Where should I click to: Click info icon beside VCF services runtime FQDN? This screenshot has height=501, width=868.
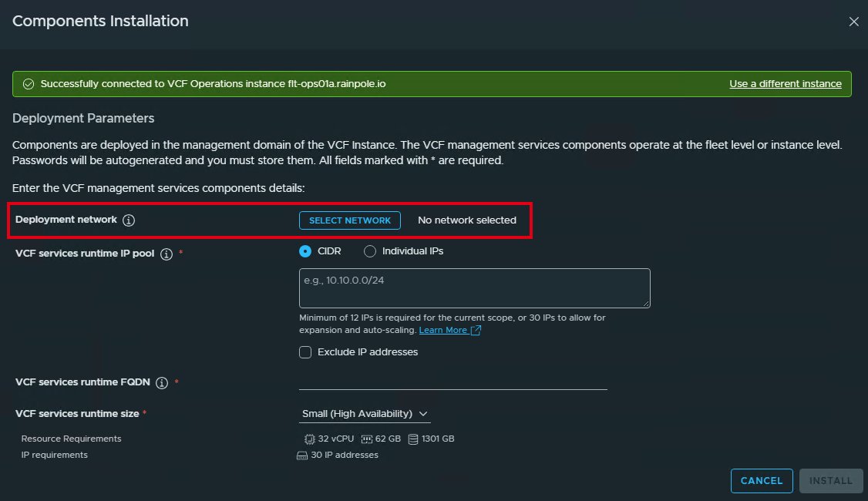(162, 382)
